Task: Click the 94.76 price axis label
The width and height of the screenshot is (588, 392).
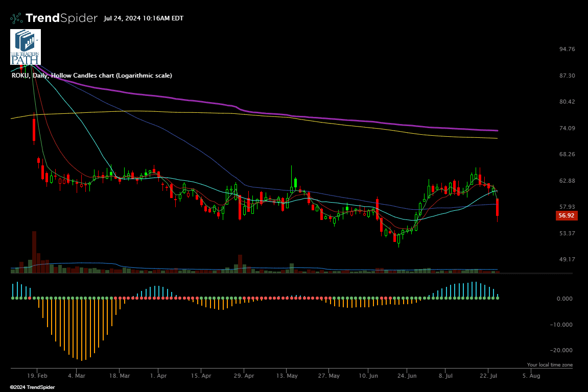Action: point(567,49)
